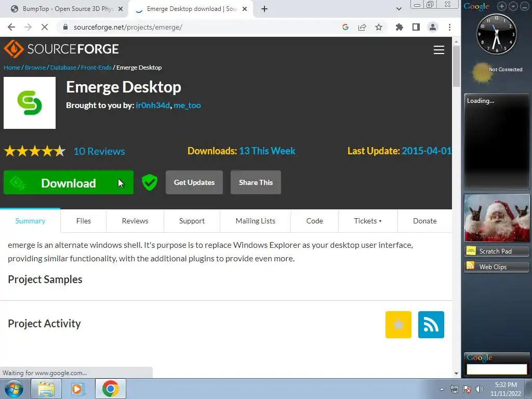The image size is (532, 399).
Task: Click the Santa photo gadget
Action: coord(497,218)
